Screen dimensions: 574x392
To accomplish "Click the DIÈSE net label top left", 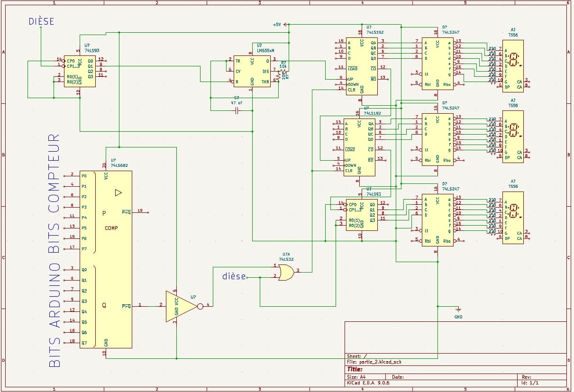I will coord(41,21).
